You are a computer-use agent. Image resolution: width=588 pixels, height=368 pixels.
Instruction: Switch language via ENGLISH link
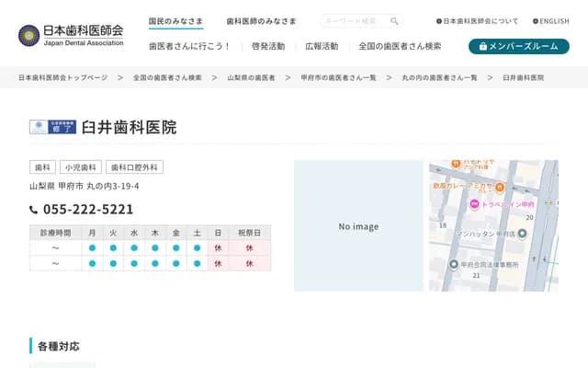[550, 20]
